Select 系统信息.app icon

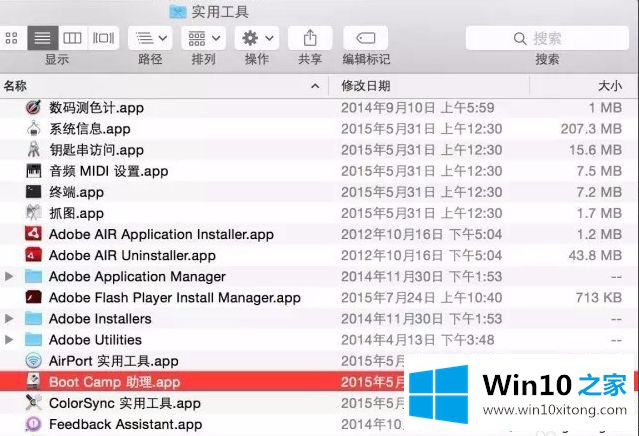point(33,129)
